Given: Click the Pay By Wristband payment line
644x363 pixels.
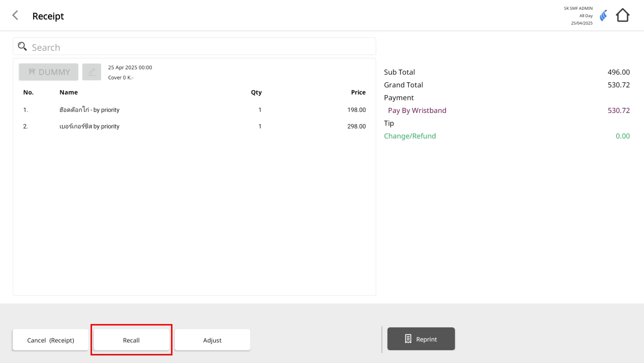Looking at the screenshot, I should click(x=417, y=110).
